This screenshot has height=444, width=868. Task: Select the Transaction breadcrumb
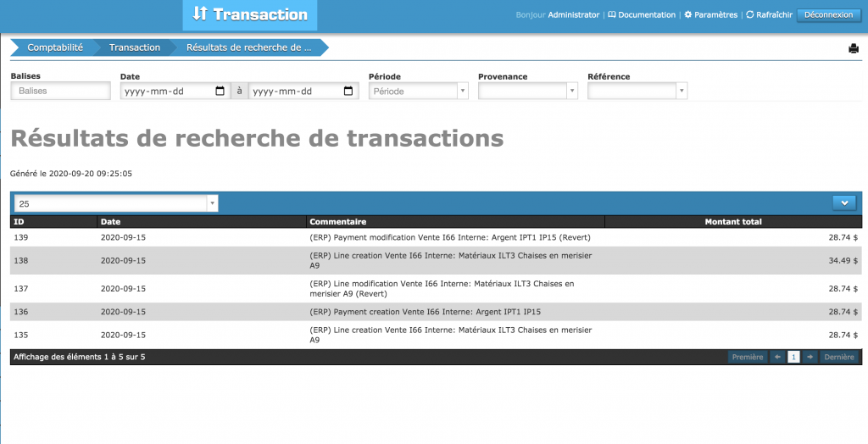point(134,47)
